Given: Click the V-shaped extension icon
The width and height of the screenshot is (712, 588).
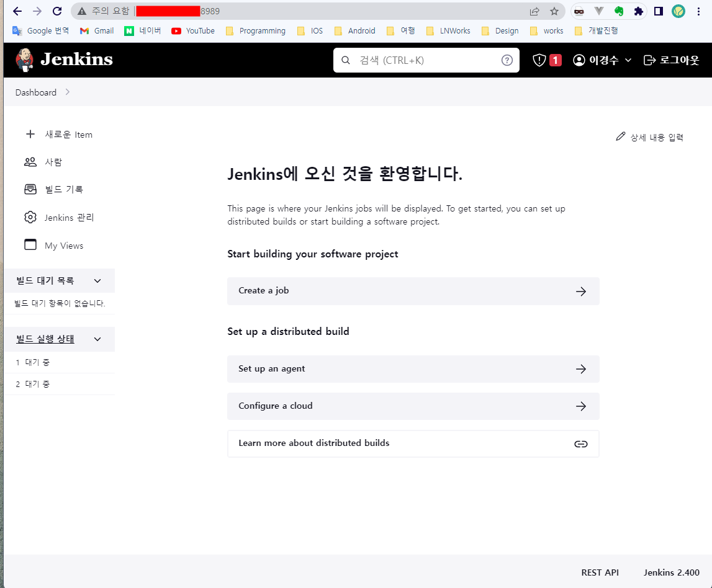Looking at the screenshot, I should click(x=599, y=11).
